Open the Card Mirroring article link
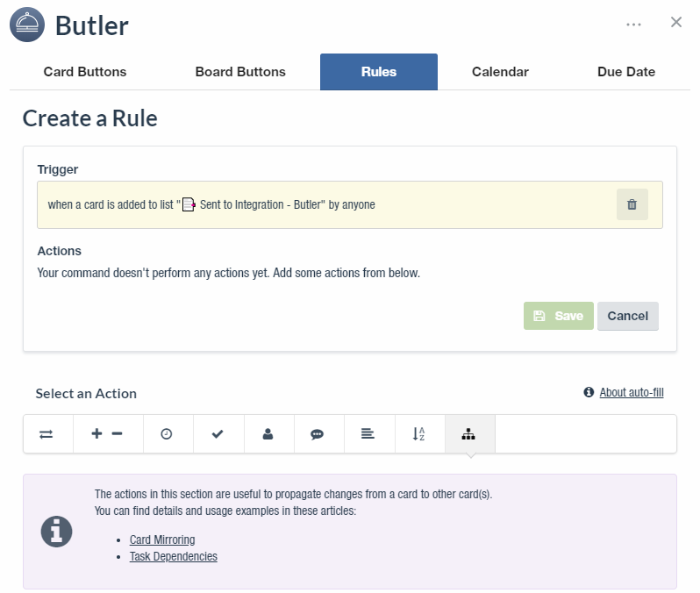700x593 pixels. click(162, 539)
